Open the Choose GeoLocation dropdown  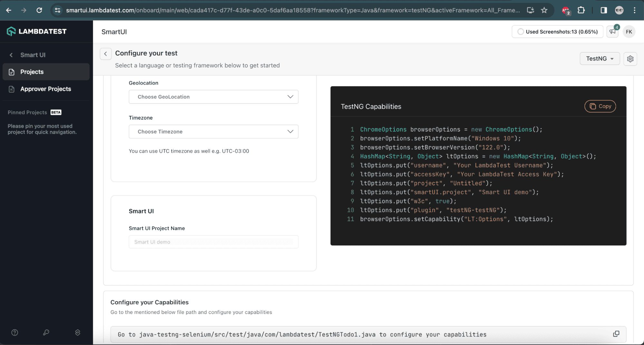click(213, 97)
